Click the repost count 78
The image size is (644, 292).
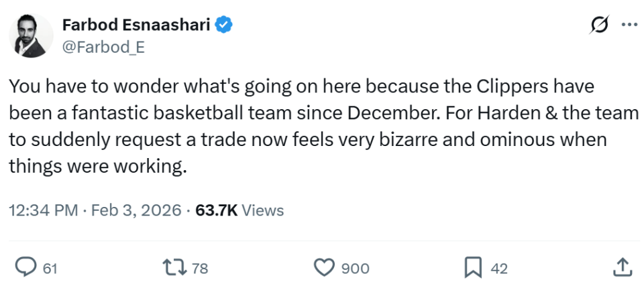[x=200, y=269]
